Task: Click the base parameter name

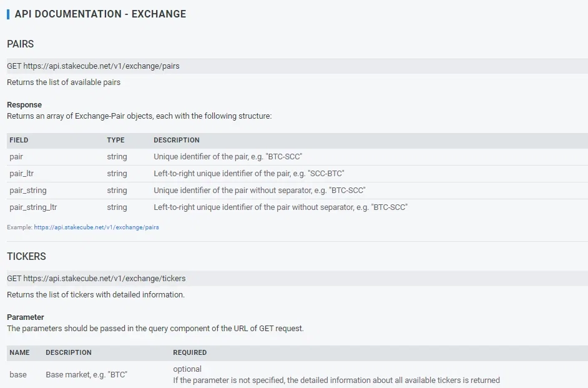Action: 18,374
